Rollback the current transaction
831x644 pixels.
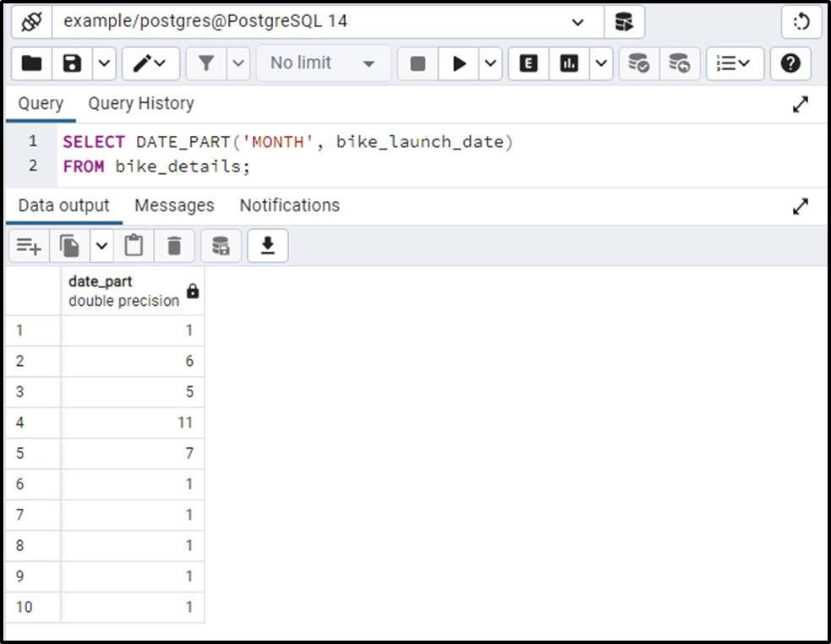point(676,63)
